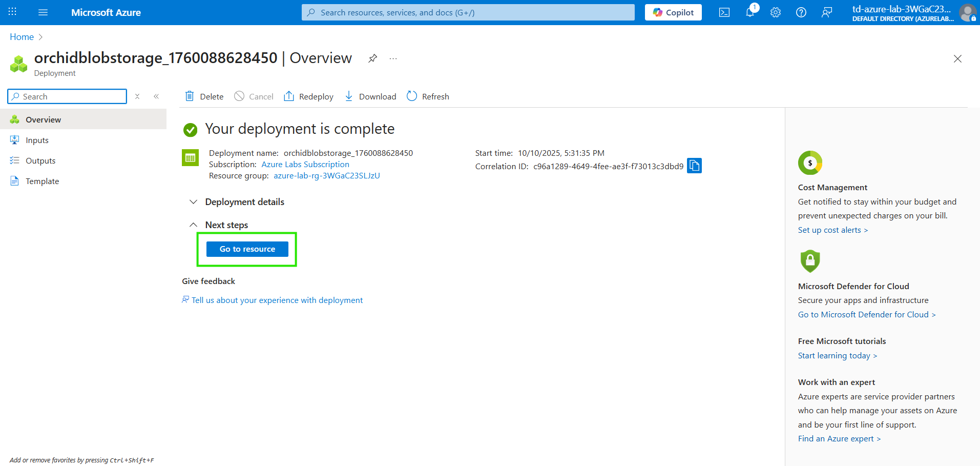The width and height of the screenshot is (980, 466).
Task: Expand the Deployment details section
Action: pos(193,202)
